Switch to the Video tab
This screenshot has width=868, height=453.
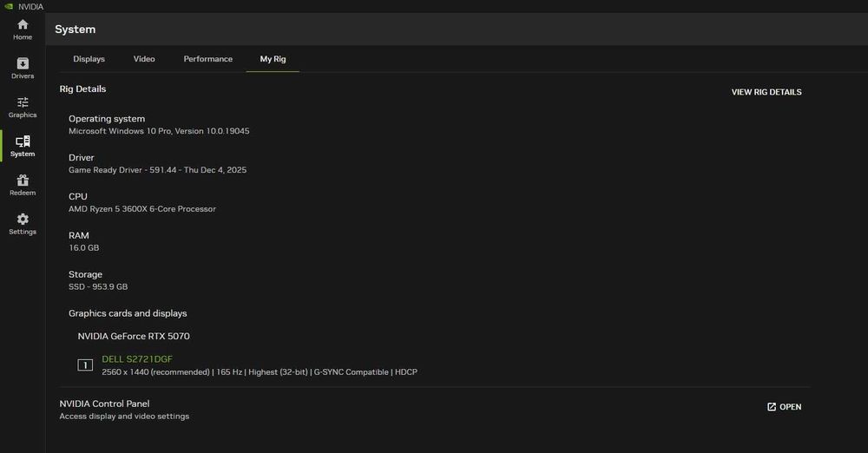coord(144,59)
